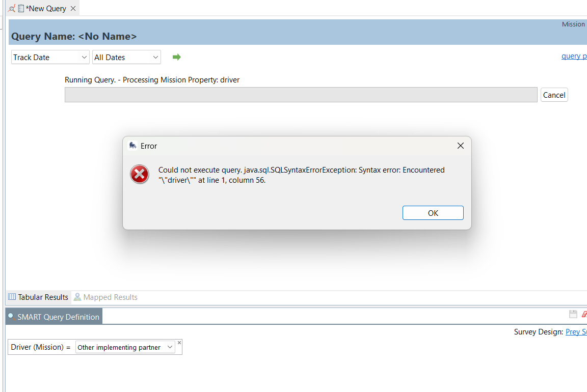Close the New Query tab
Image resolution: width=587 pixels, height=392 pixels.
(x=73, y=8)
